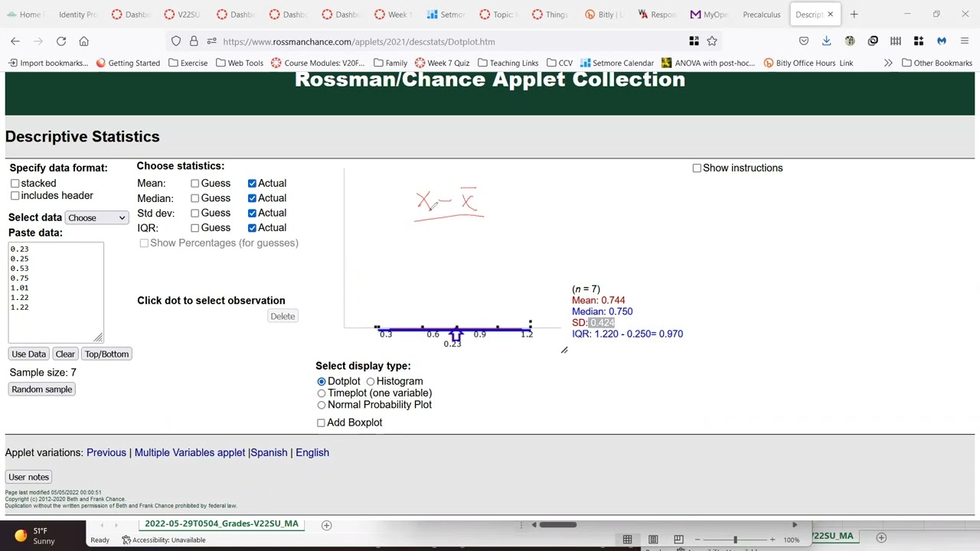Open the extension icon with vertical bars
Image resolution: width=980 pixels, height=551 pixels.
[x=896, y=41]
